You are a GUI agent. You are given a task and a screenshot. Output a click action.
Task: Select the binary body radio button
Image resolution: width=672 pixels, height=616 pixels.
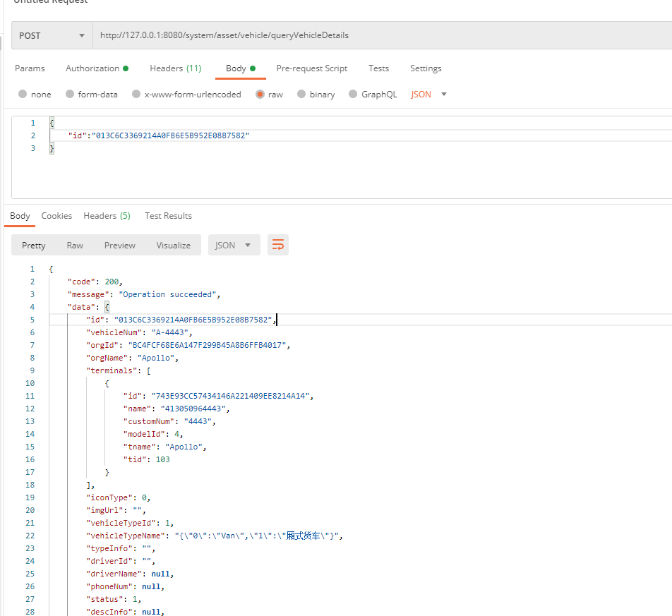pos(301,94)
